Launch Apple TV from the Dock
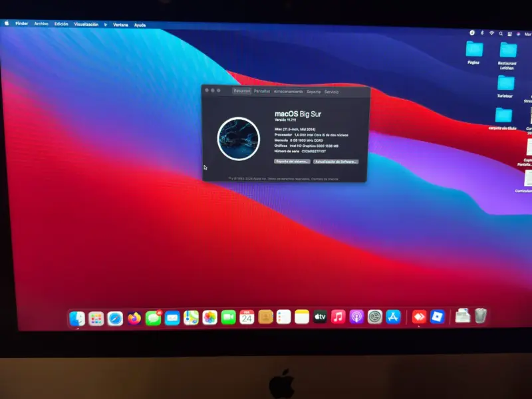 320,317
